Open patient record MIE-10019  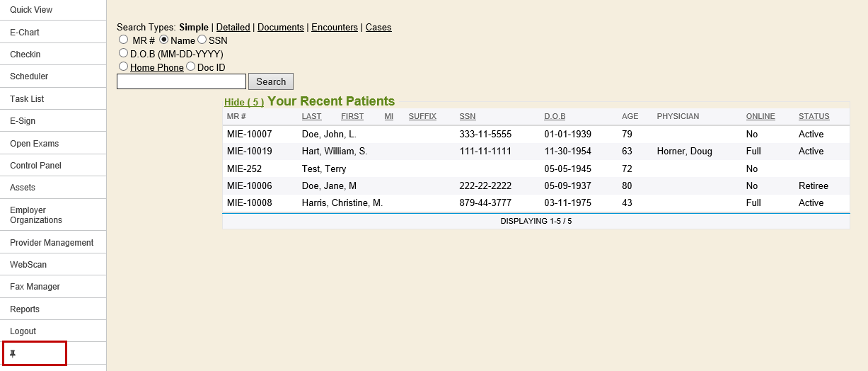(249, 152)
